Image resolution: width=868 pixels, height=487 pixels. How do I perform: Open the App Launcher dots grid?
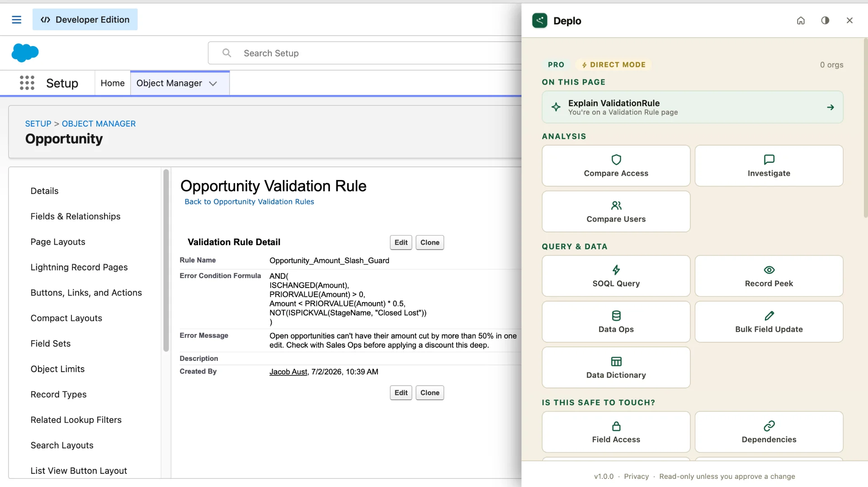[27, 83]
